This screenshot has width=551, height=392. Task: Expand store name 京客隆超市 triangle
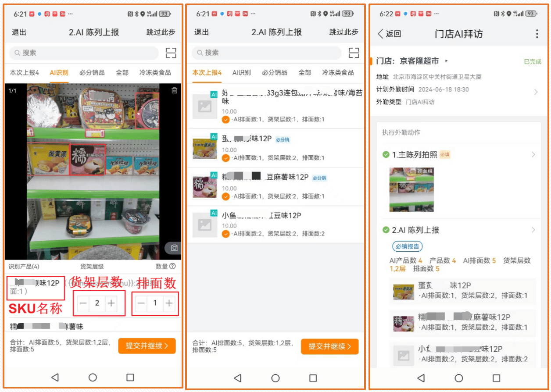click(x=447, y=61)
